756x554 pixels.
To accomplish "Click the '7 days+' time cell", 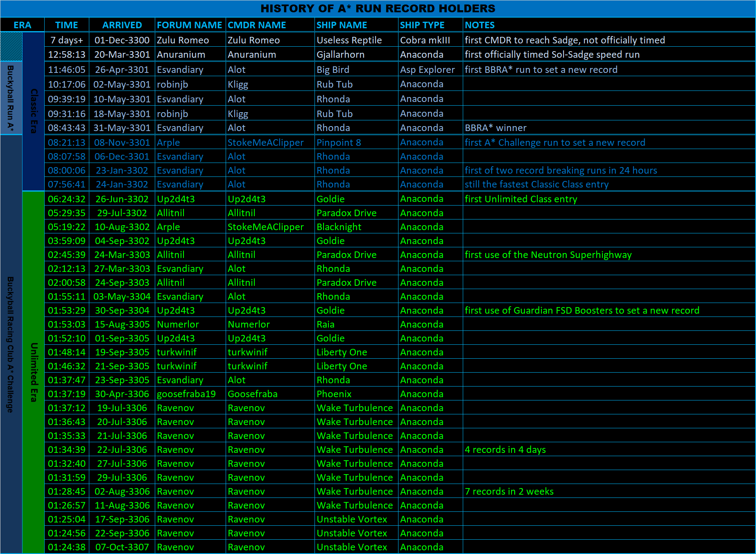I will click(67, 40).
